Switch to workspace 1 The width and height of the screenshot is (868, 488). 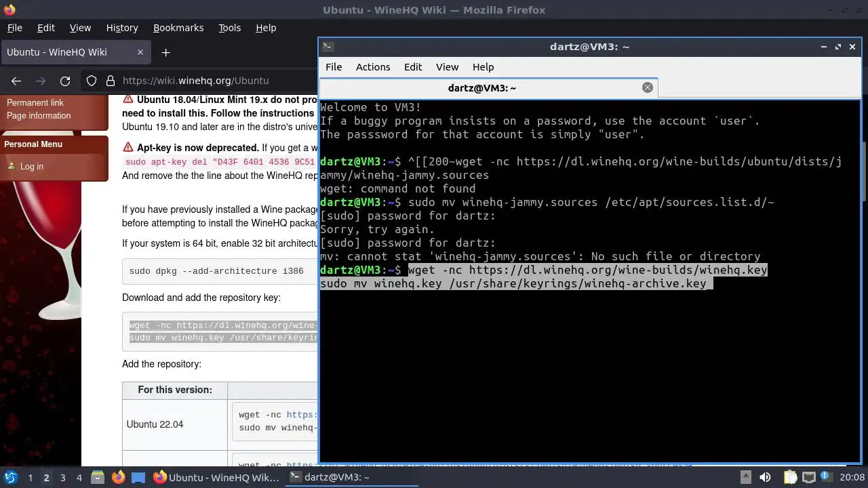(x=31, y=477)
